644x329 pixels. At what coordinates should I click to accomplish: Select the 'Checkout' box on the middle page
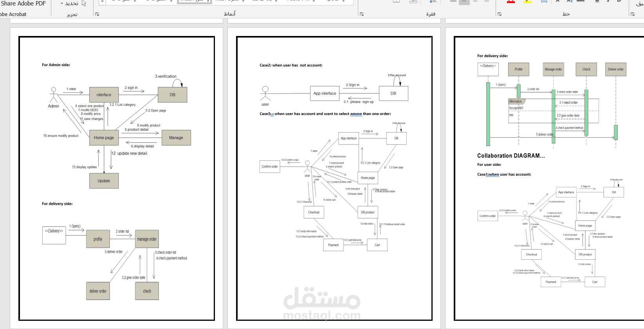pos(314,212)
